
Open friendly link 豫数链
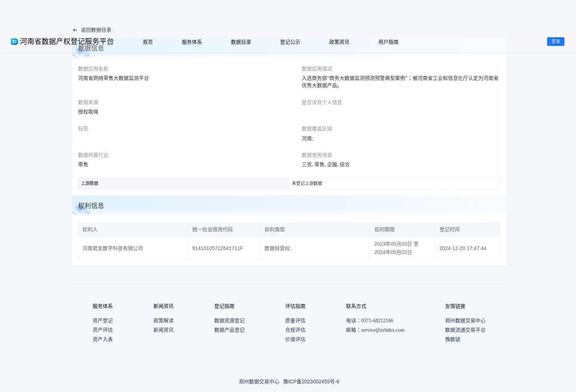453,339
